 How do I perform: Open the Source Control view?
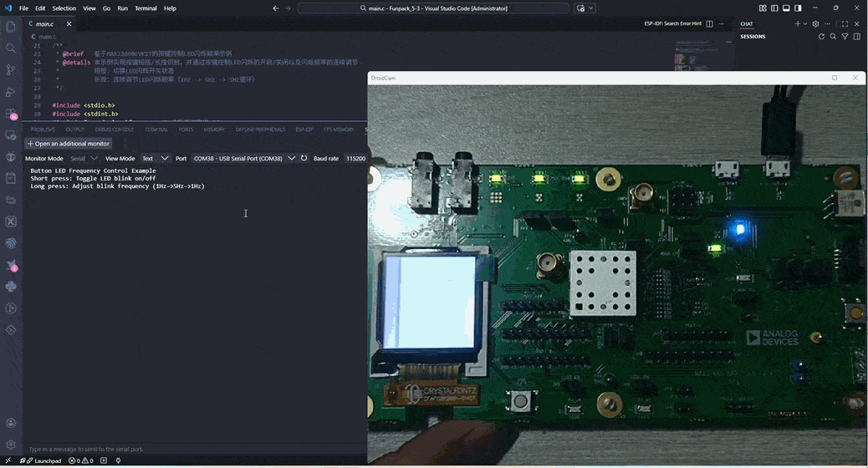pos(11,69)
